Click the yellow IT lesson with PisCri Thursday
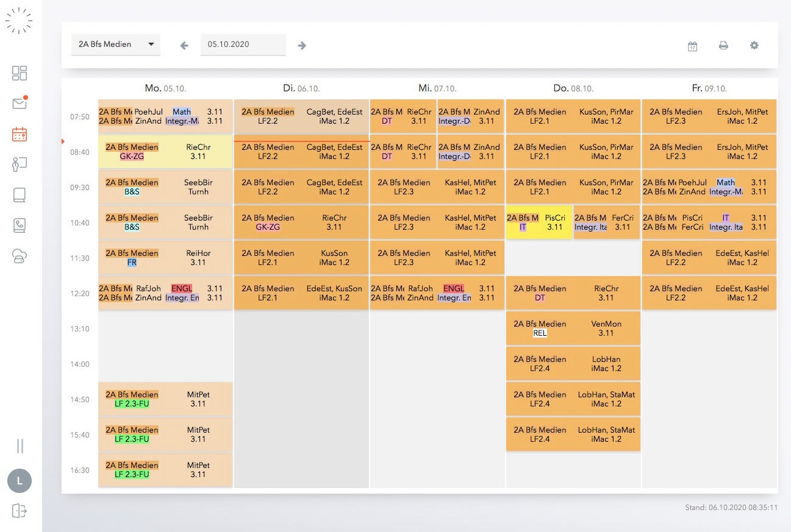 coord(539,222)
